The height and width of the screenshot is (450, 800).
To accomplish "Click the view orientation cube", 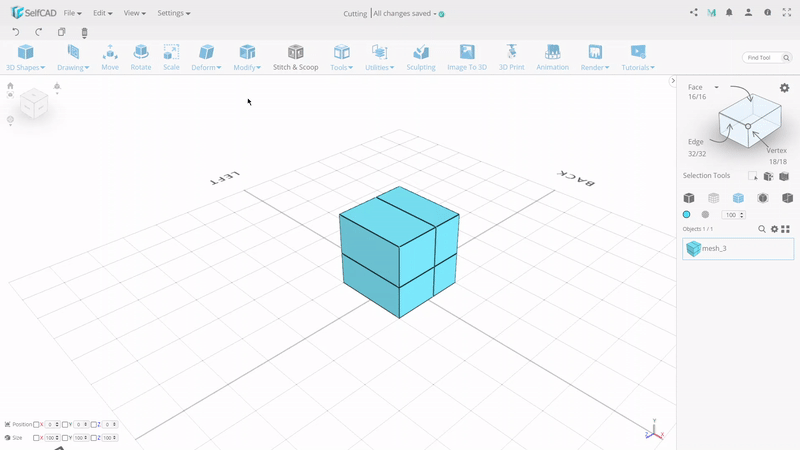I will (35, 104).
